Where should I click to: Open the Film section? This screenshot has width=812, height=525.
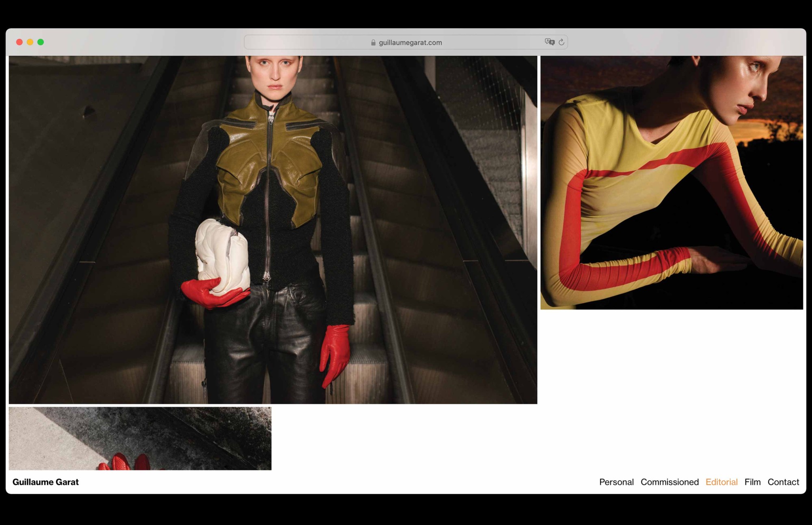coord(753,482)
